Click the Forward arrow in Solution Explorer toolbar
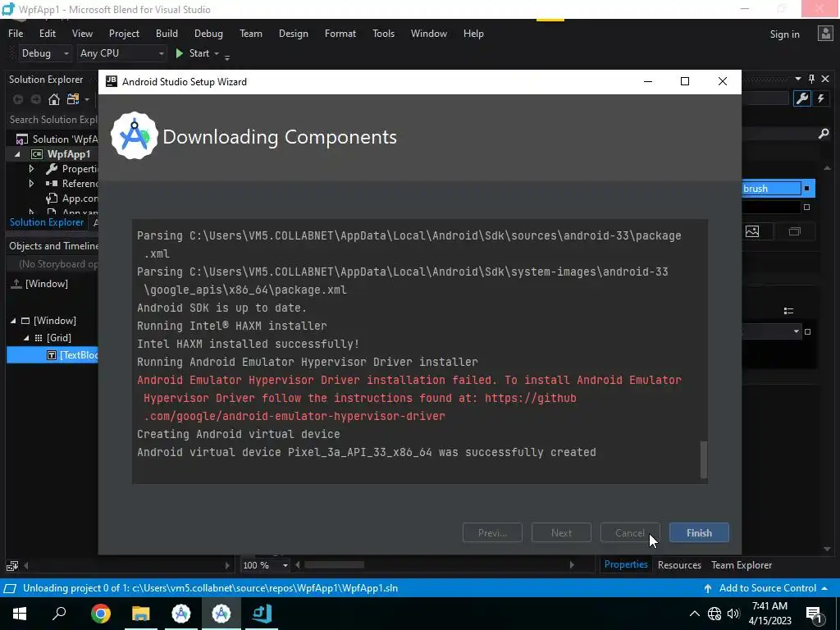The height and width of the screenshot is (630, 840). click(x=35, y=99)
